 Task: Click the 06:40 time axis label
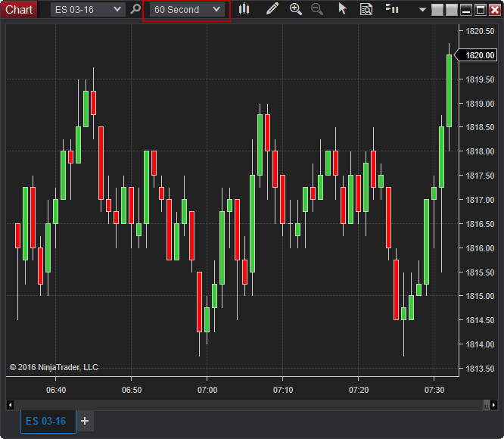[x=56, y=390]
